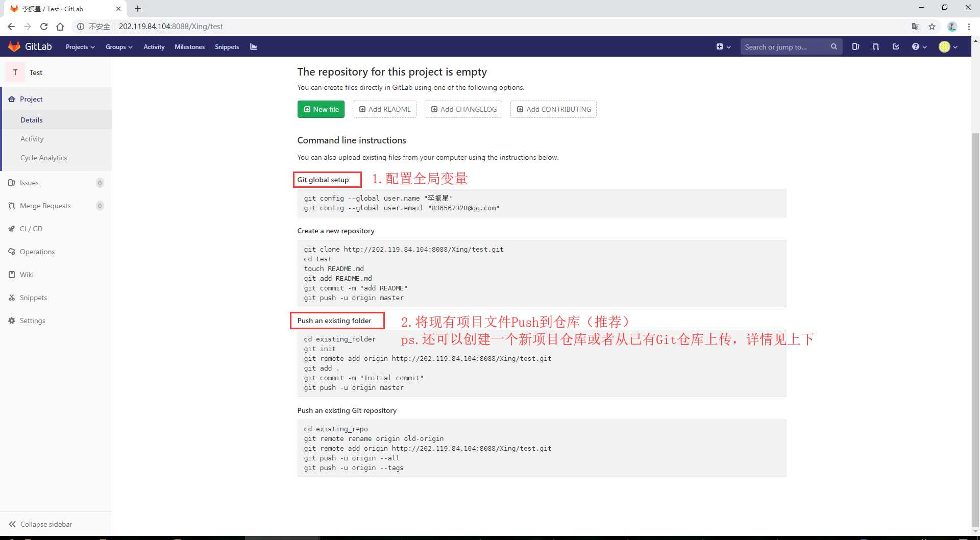Open Settings in the sidebar
This screenshot has width=980, height=540.
[x=56, y=321]
